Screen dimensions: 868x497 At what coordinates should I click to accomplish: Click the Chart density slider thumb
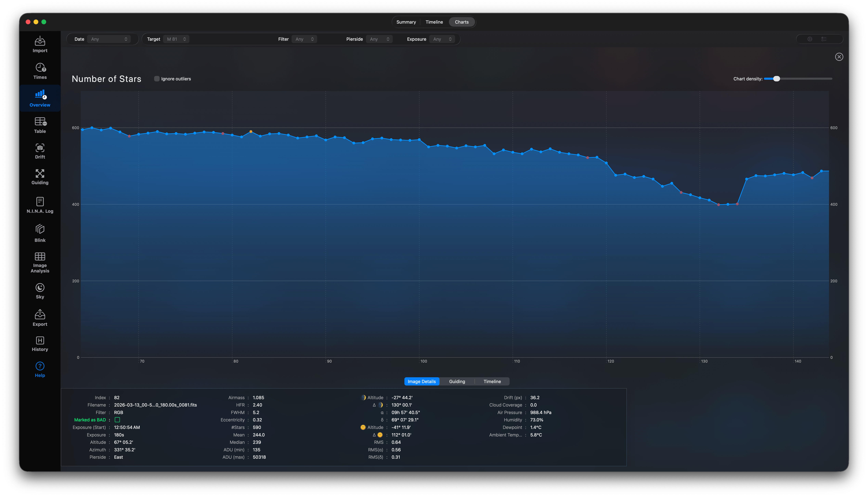point(776,79)
